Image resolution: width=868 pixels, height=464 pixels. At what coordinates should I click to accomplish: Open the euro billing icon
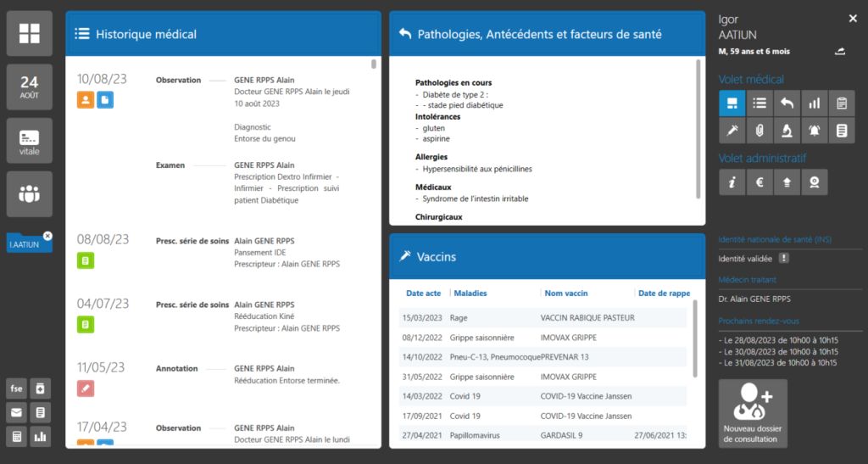click(x=759, y=182)
